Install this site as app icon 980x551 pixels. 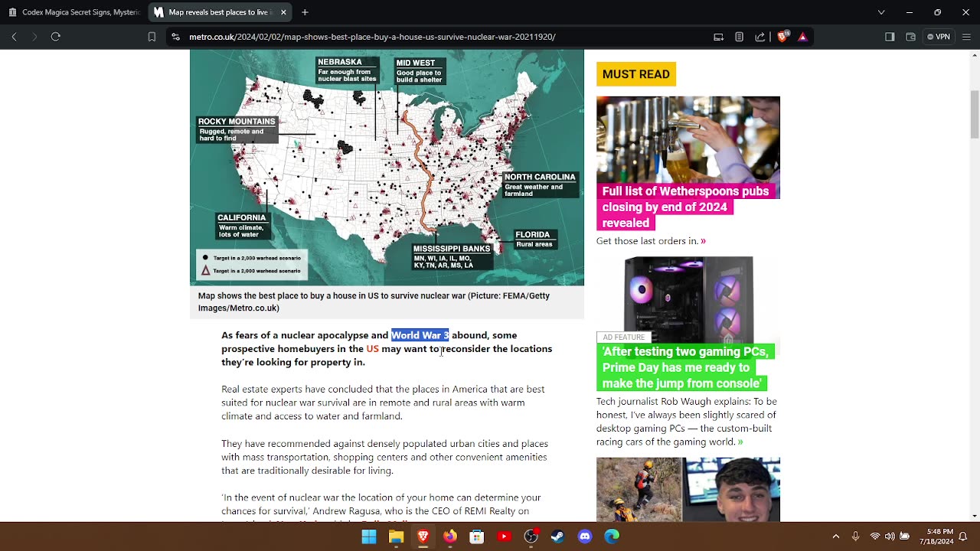718,37
